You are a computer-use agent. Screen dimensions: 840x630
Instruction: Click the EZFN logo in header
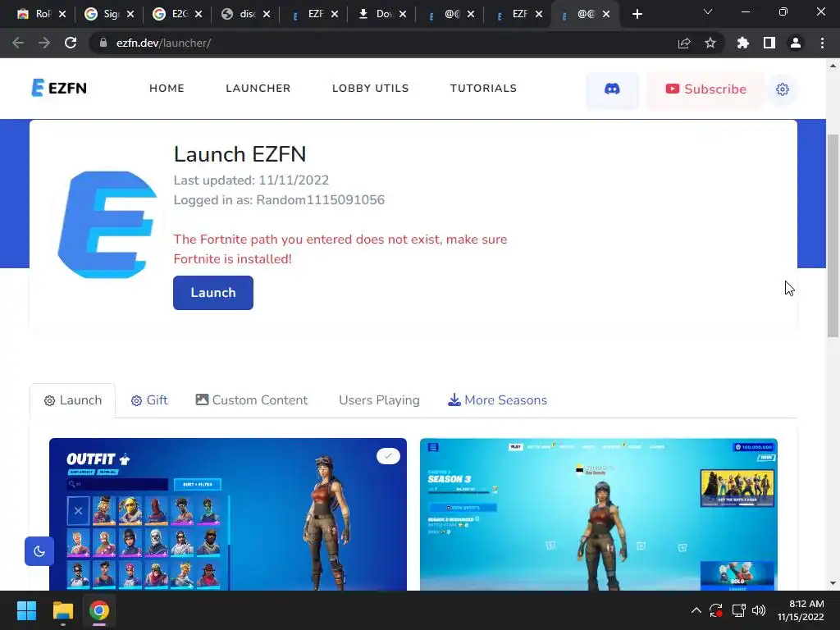click(59, 88)
